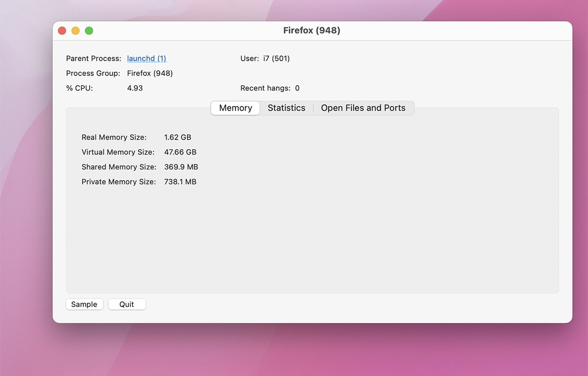588x376 pixels.
Task: Select the Real Memory Size value 1.62 GB
Action: [x=177, y=137]
